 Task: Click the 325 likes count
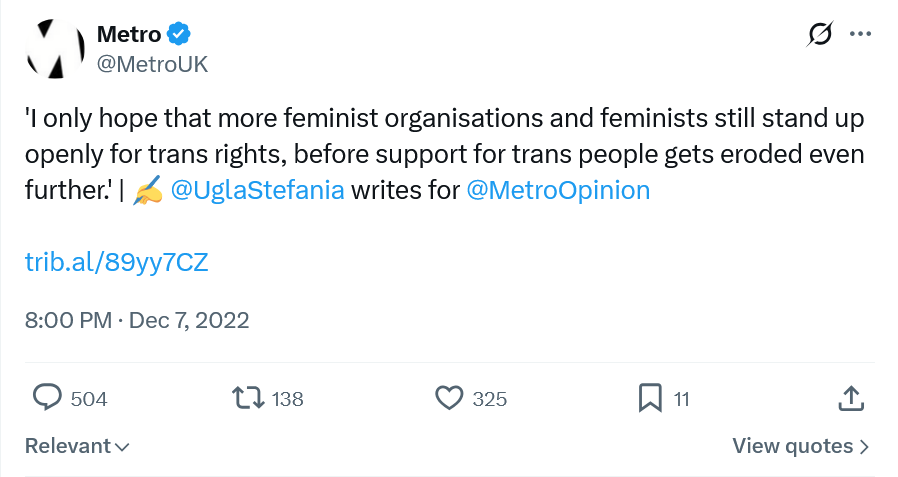coord(490,399)
